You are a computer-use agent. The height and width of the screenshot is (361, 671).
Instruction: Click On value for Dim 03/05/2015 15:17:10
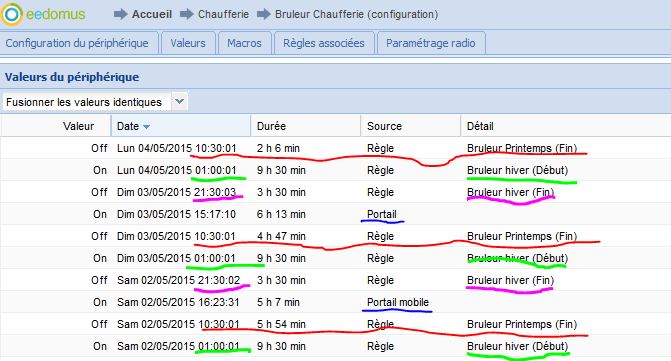pos(100,214)
